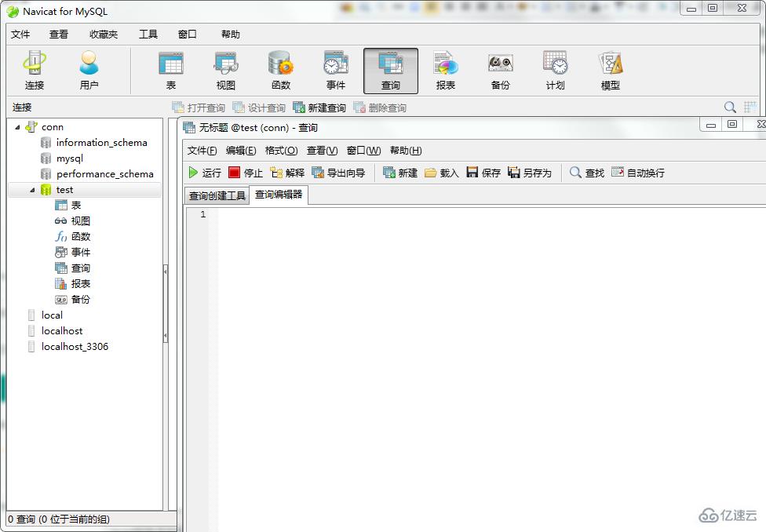Open the 工具 menu
766x532 pixels.
tap(149, 34)
